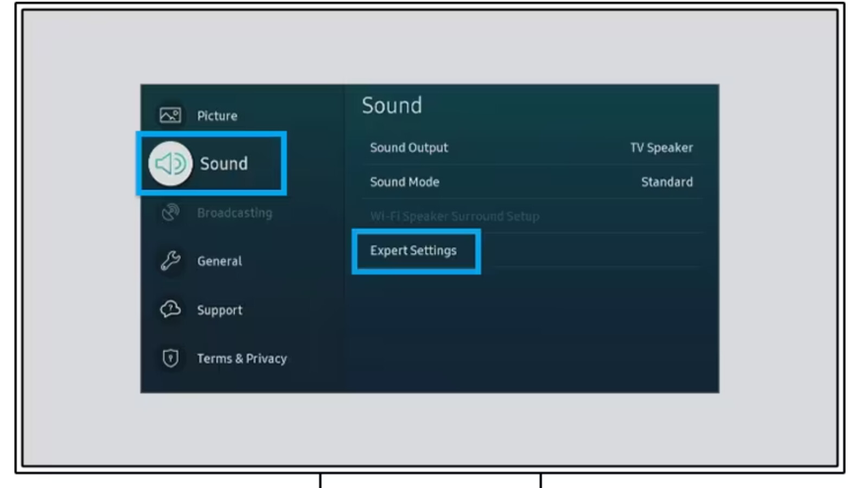Change Sound Mode from Standard
The image size is (868, 488).
click(667, 182)
